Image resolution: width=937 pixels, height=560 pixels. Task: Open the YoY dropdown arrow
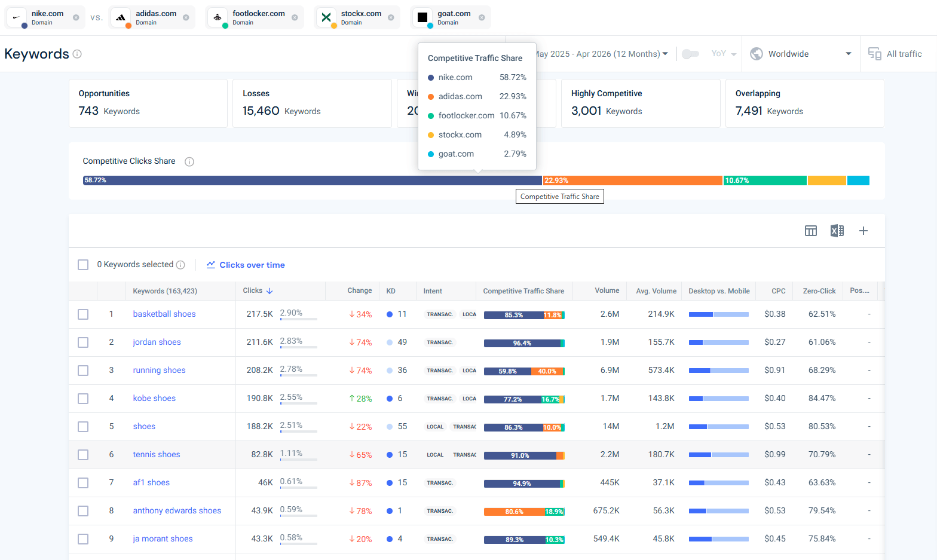[x=734, y=54]
